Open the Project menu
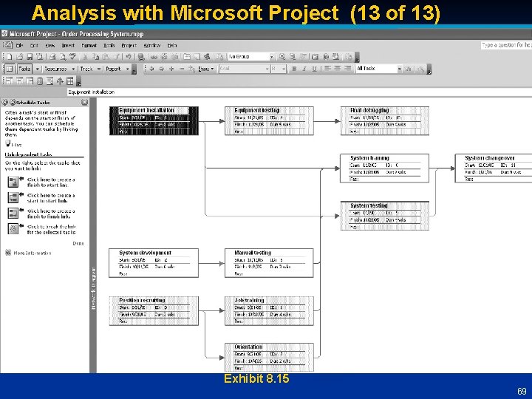This screenshot has width=532, height=399. [x=129, y=45]
